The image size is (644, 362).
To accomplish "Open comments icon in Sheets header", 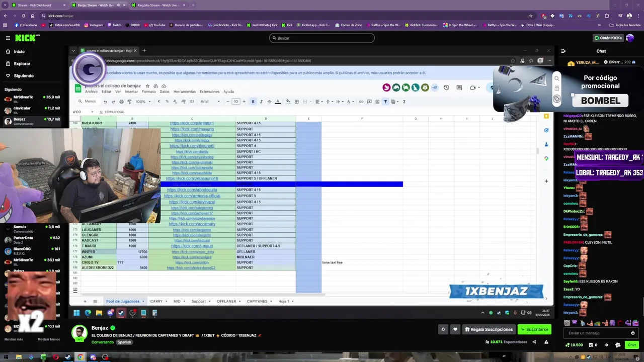I will 459,87.
